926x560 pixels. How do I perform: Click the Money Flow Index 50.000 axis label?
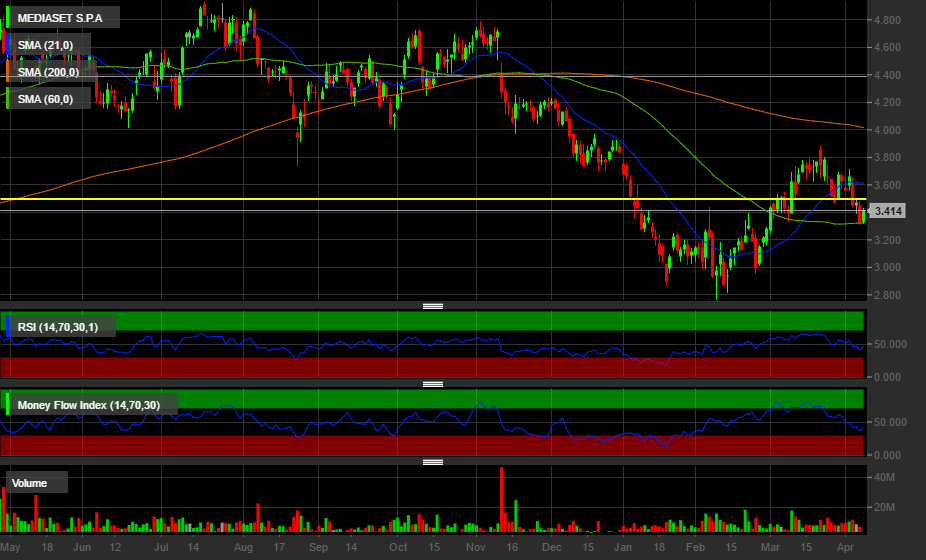coord(890,422)
